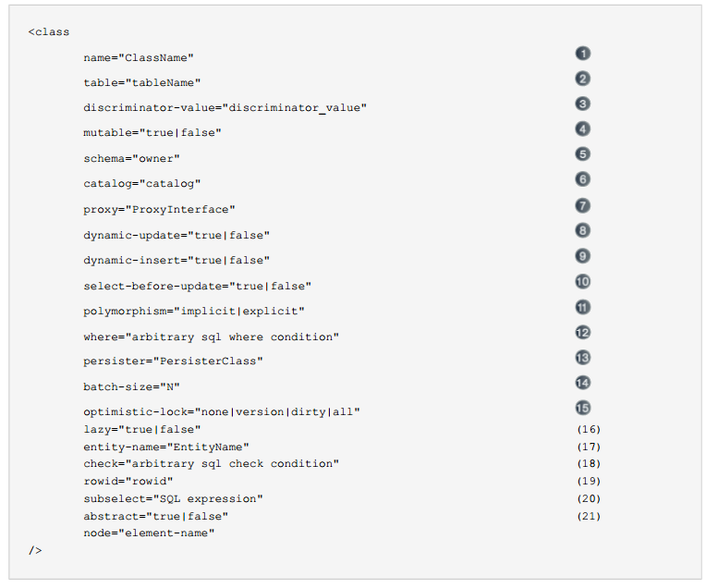Click the polymorphism="implicit|explicit" text

[194, 312]
